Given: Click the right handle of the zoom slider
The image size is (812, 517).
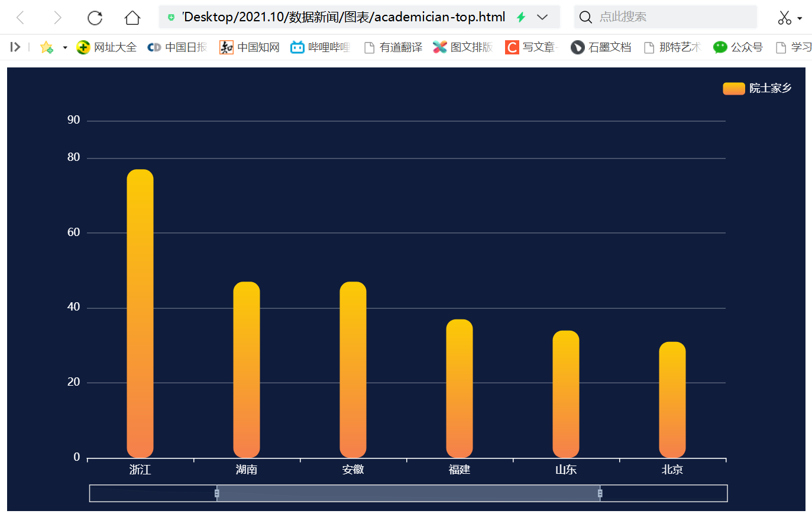Looking at the screenshot, I should 600,493.
